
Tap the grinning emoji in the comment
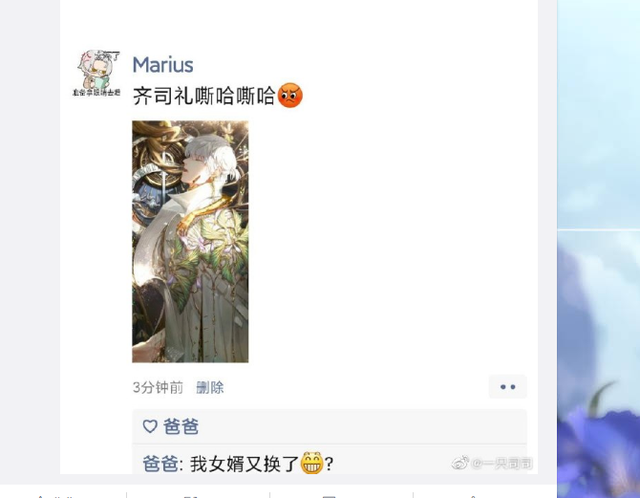pyautogui.click(x=312, y=463)
